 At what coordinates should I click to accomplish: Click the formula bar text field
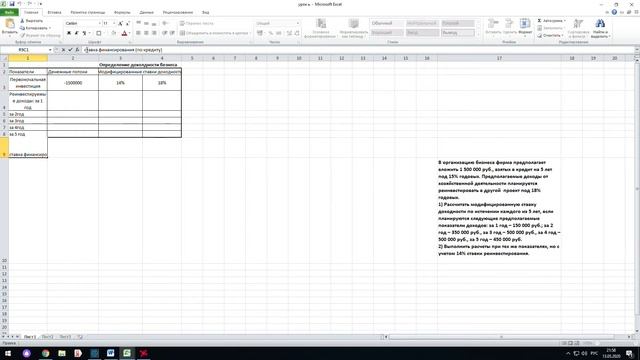click(358, 50)
